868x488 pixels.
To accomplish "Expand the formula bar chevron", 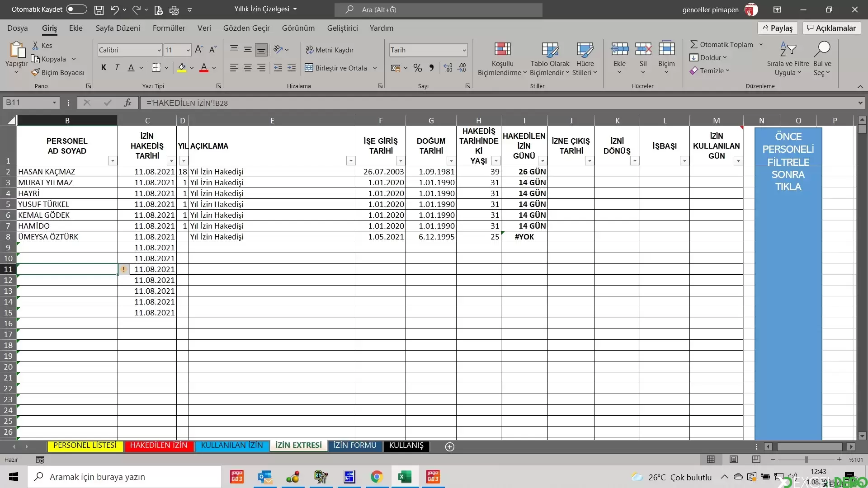I will [x=860, y=103].
